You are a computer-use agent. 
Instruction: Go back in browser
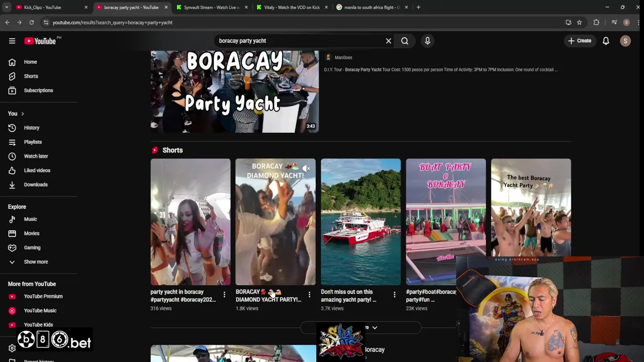7,22
